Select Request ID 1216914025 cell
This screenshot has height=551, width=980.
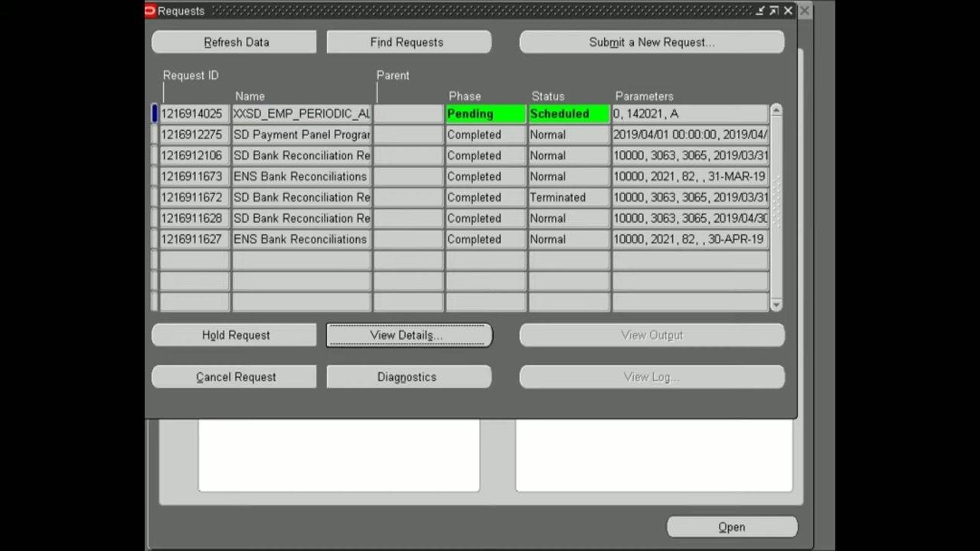click(x=194, y=114)
